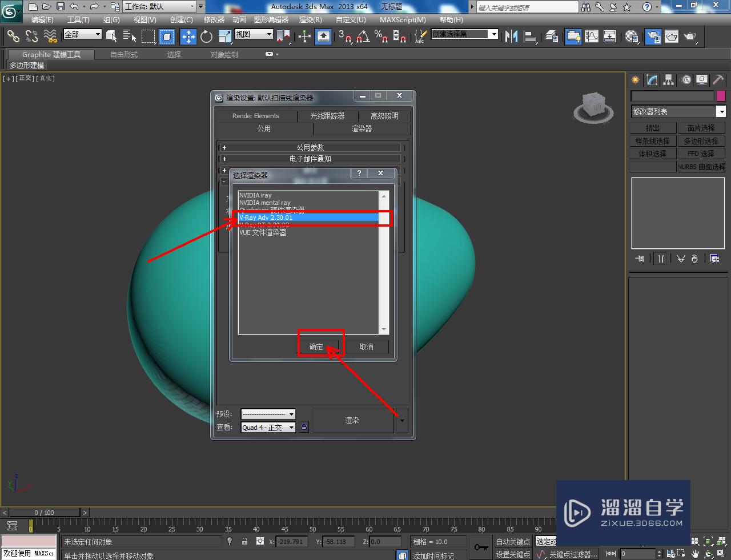The width and height of the screenshot is (731, 560).
Task: Open the named selection sets dropdown
Action: click(x=465, y=34)
